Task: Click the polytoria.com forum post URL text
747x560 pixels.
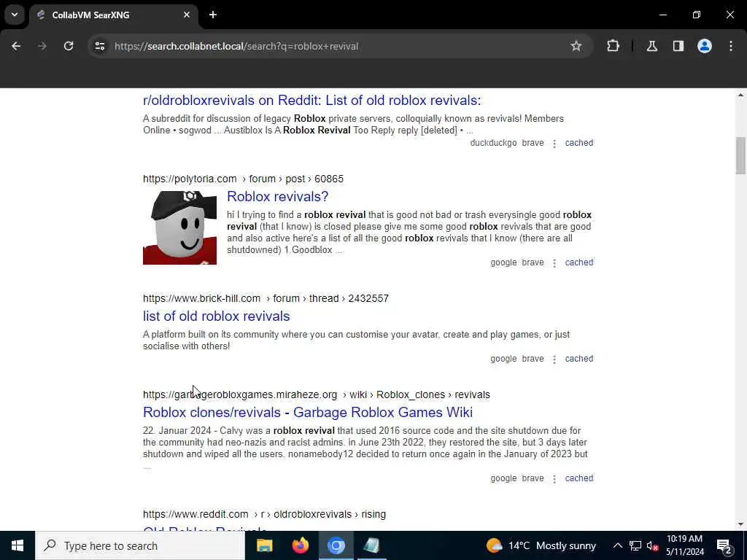Action: [x=243, y=179]
